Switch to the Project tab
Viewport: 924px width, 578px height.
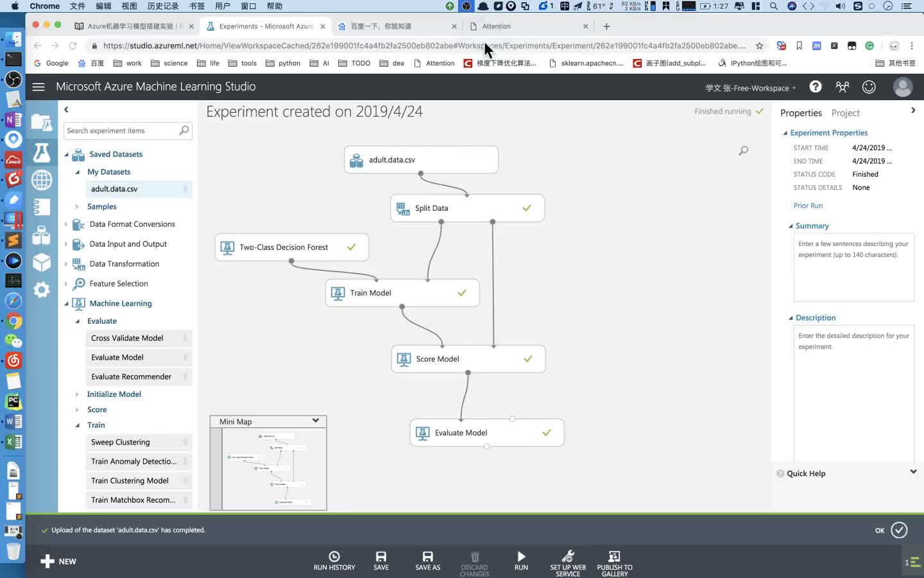[845, 113]
